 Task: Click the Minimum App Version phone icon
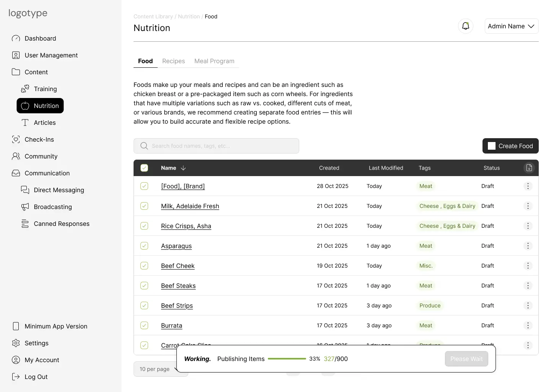click(x=16, y=326)
